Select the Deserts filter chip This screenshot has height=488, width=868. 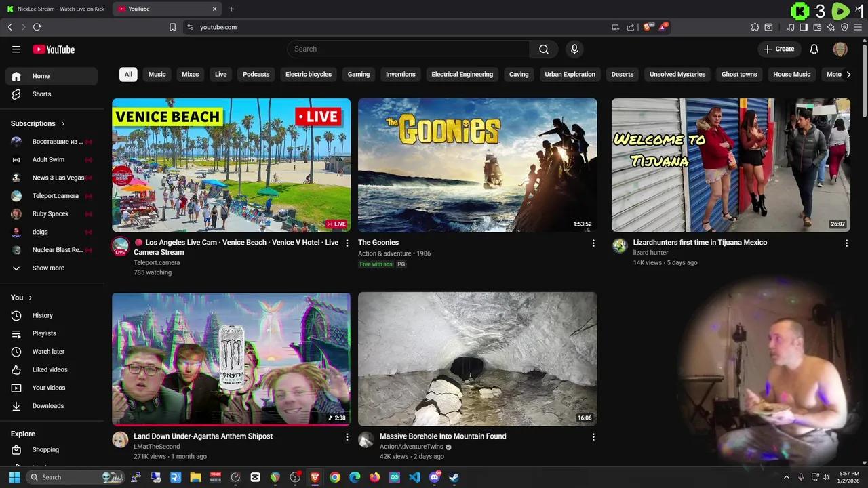(x=623, y=74)
